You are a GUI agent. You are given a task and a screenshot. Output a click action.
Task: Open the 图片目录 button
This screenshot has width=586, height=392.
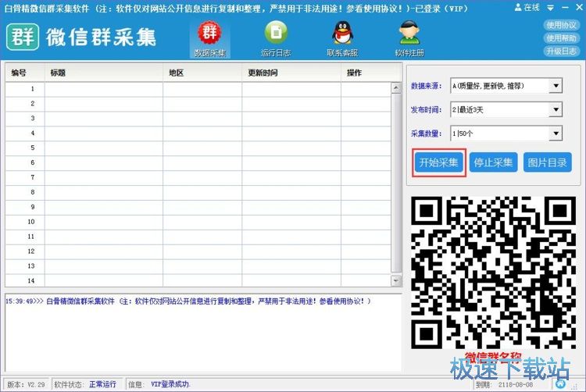548,162
